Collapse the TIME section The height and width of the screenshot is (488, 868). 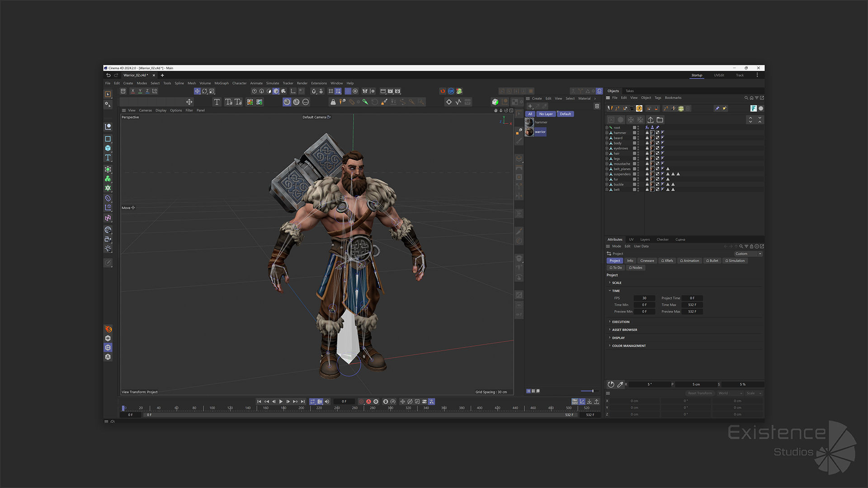(x=610, y=291)
